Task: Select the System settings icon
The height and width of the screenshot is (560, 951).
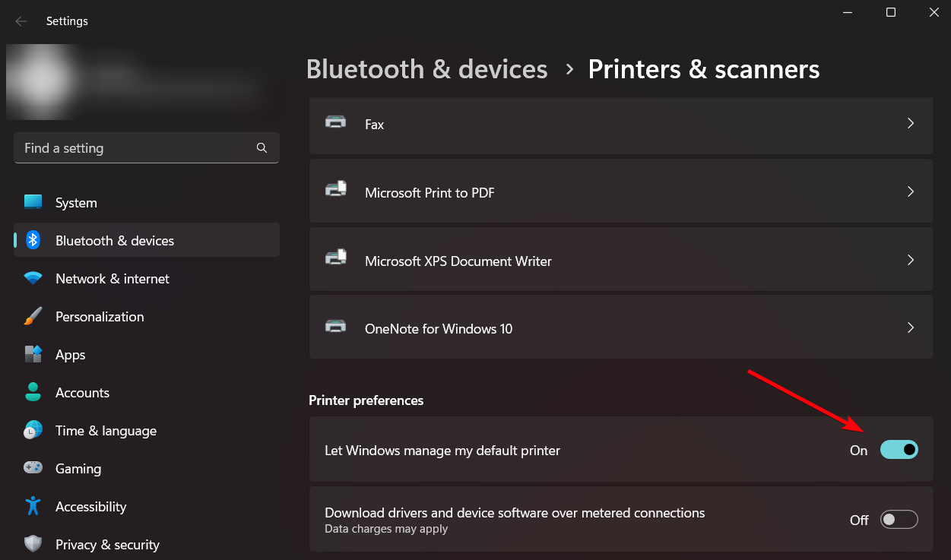Action: click(x=33, y=202)
